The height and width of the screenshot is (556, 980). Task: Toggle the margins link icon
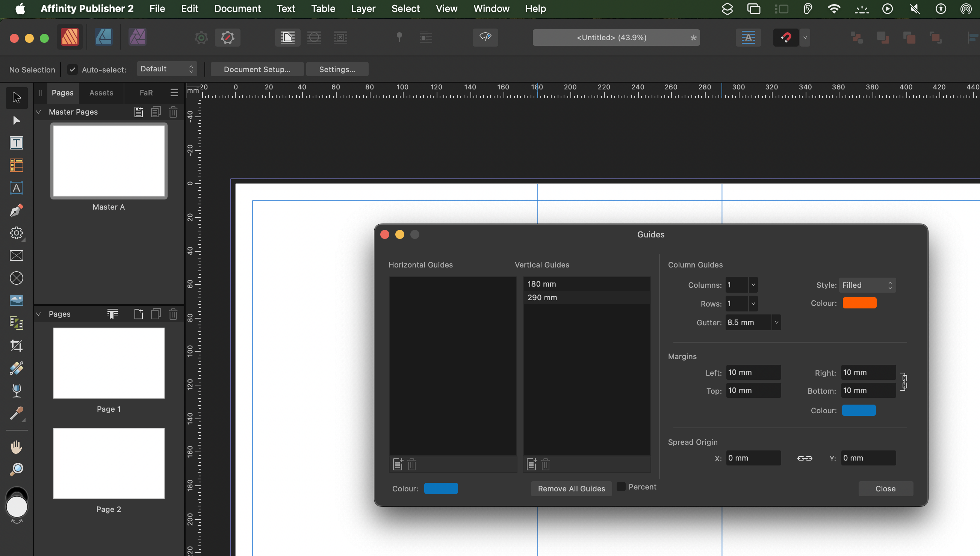pyautogui.click(x=904, y=381)
